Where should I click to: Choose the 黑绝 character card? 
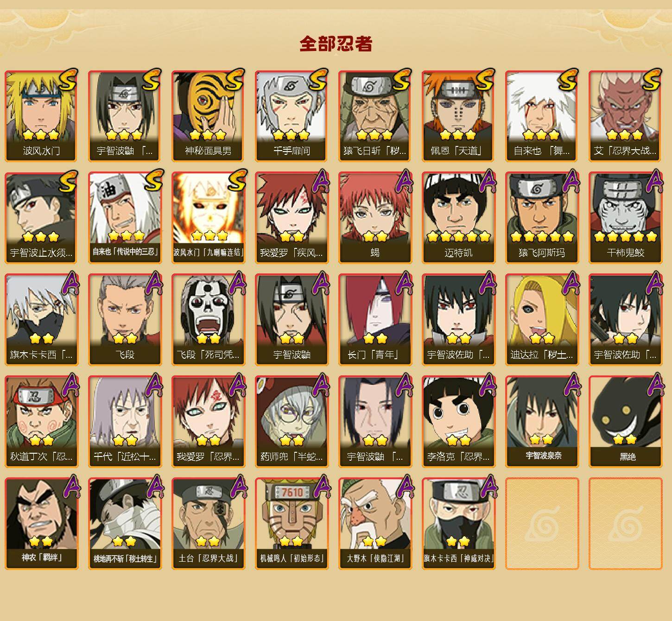(626, 422)
